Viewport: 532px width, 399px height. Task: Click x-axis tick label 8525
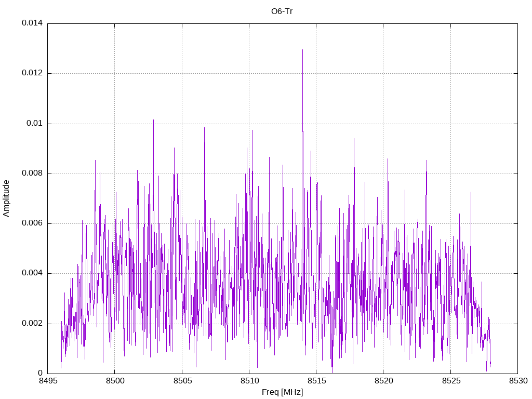point(451,381)
